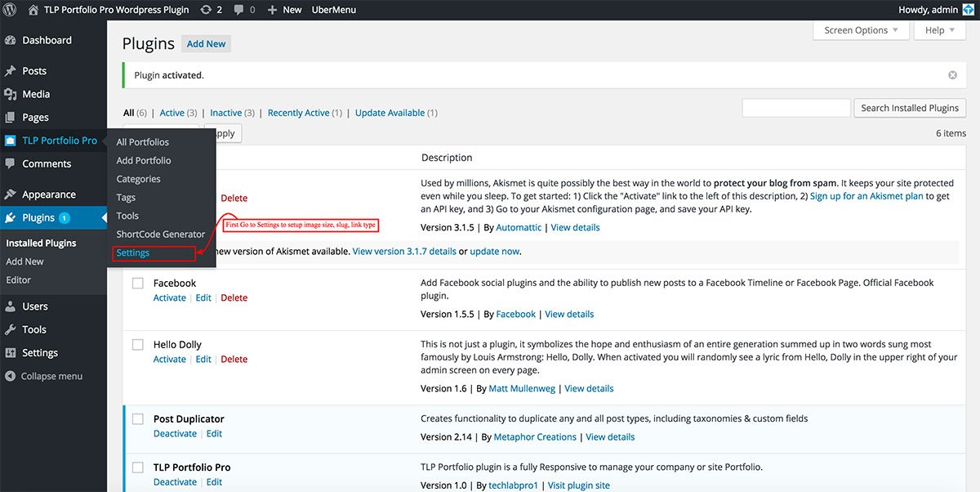Click the TLP Portfolio Pro sidebar icon

[x=11, y=141]
